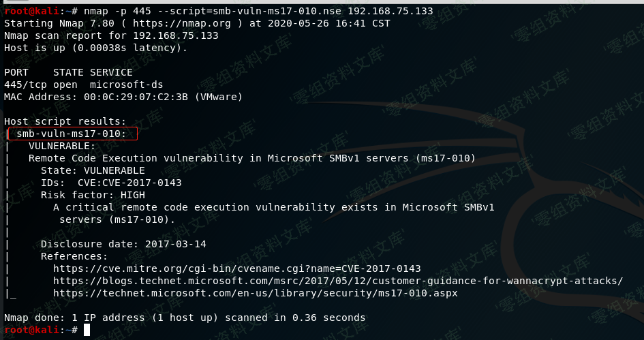644x340 pixels.
Task: Click the red-boxed smb-vuln-ms17-010 heading
Action: click(72, 134)
